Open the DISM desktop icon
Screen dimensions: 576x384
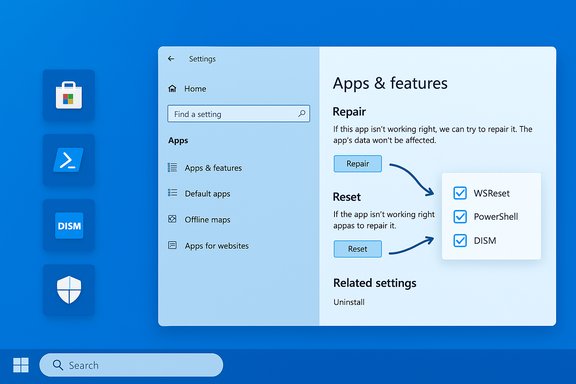tap(69, 225)
